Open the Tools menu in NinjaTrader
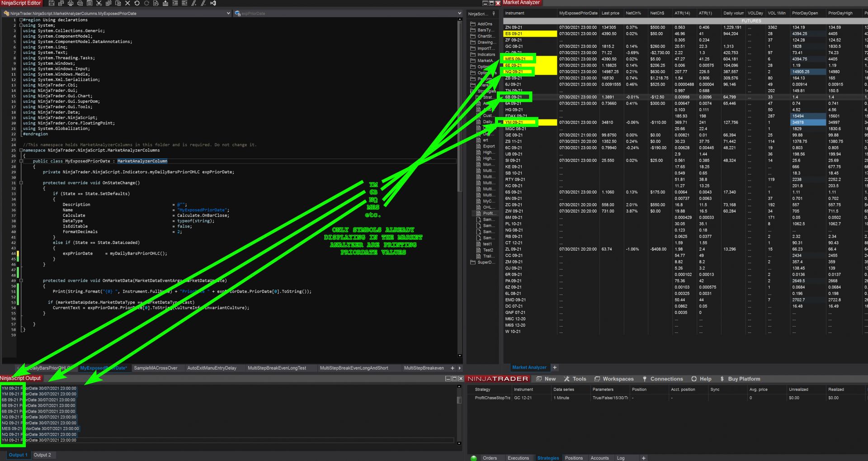Screen dimensions: 868x461 tap(575, 379)
